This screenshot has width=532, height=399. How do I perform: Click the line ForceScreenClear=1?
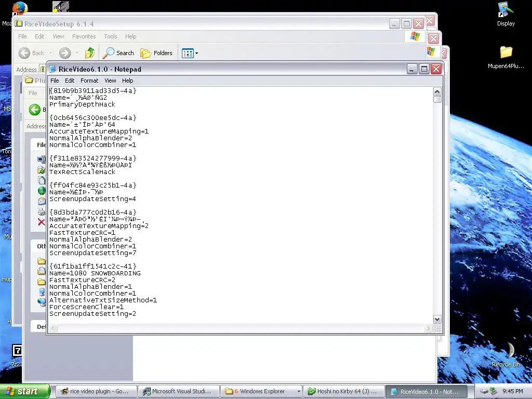[x=86, y=307]
